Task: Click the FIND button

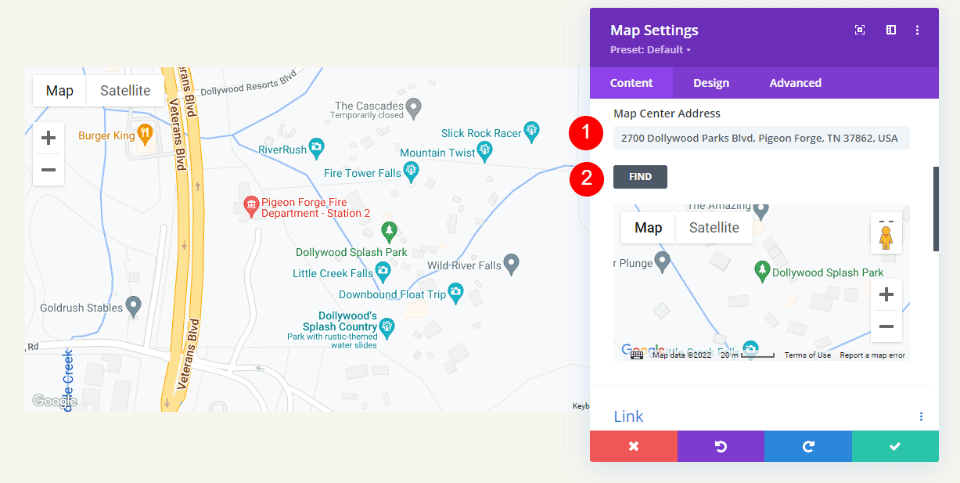Action: pyautogui.click(x=640, y=177)
